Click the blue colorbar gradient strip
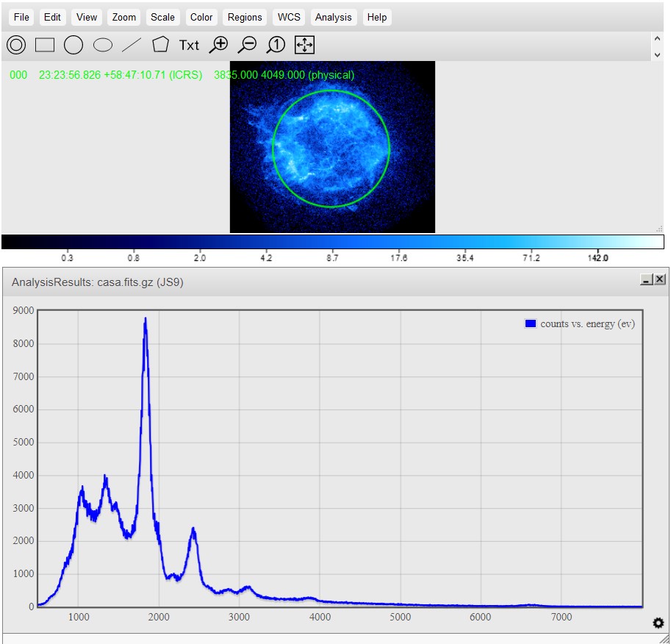The width and height of the screenshot is (671, 644). (x=332, y=242)
